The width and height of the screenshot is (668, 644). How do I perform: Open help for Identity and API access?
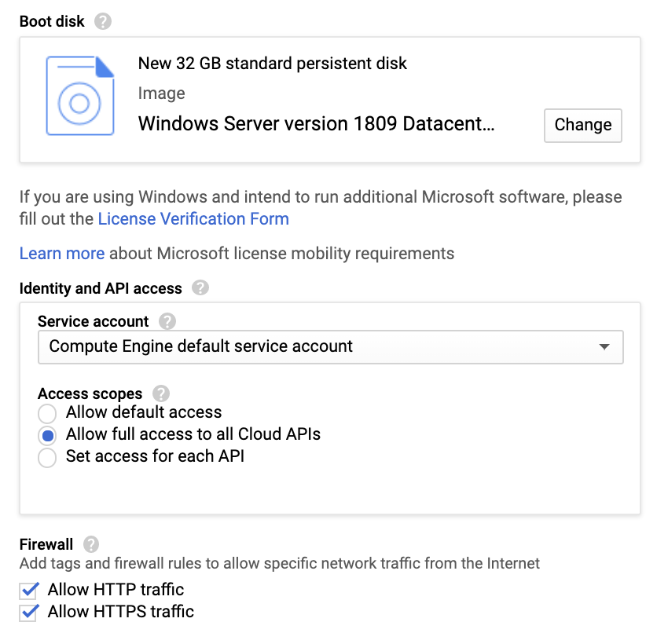coord(200,288)
